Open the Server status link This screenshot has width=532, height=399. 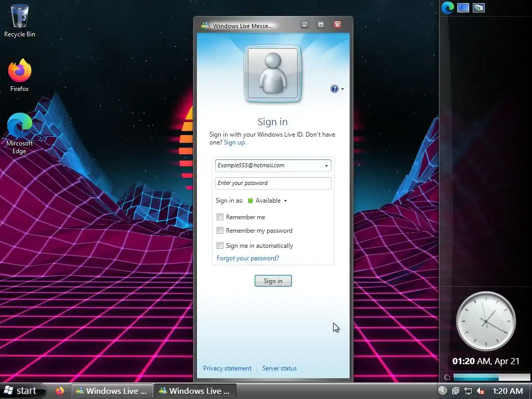[x=280, y=368]
